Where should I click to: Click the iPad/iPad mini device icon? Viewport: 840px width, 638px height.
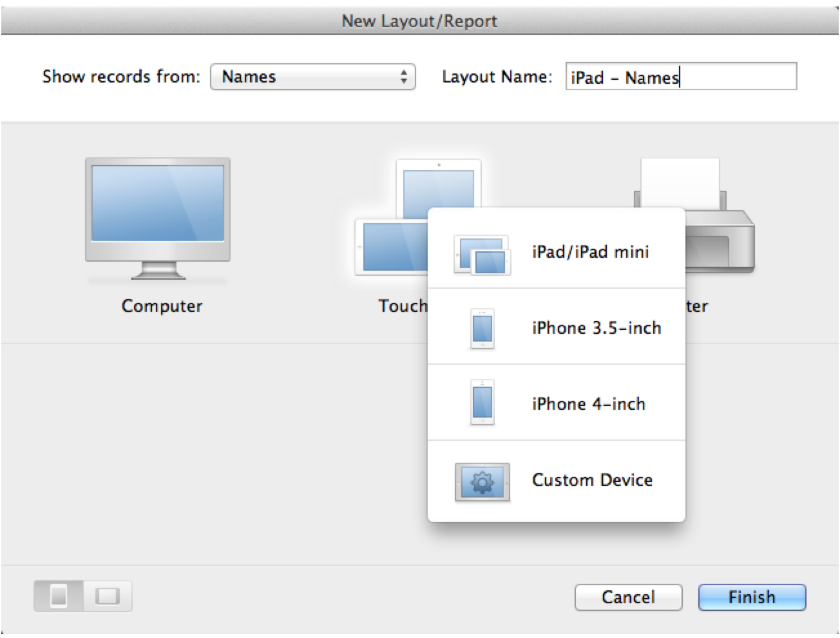tap(482, 254)
